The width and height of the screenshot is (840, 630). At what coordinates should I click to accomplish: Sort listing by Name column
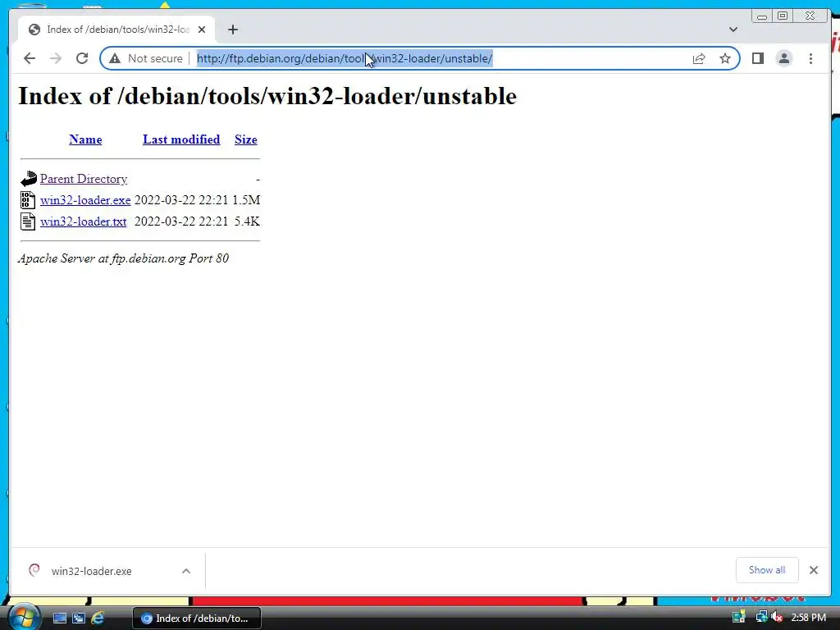click(85, 139)
